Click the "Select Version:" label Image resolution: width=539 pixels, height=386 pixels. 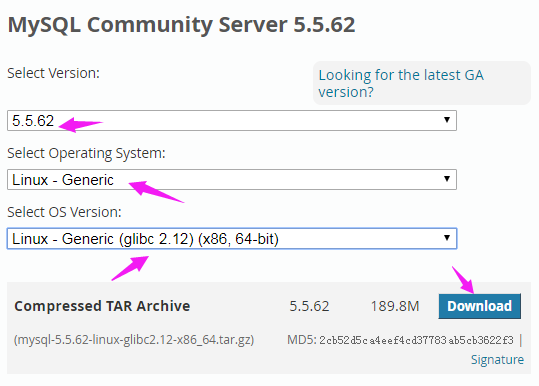click(x=53, y=73)
